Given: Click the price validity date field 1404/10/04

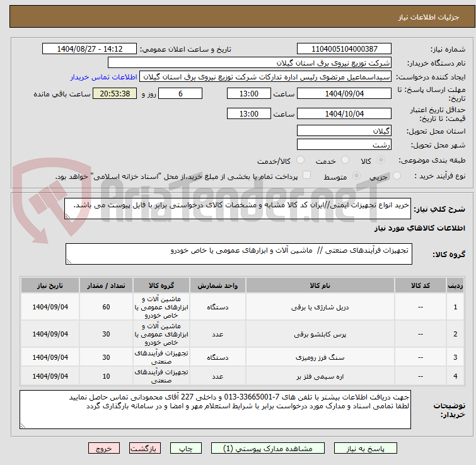Looking at the screenshot, I should click(344, 114).
